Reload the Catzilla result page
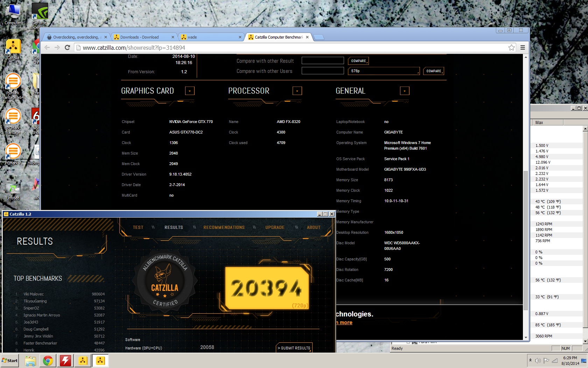This screenshot has width=588, height=368. [68, 48]
